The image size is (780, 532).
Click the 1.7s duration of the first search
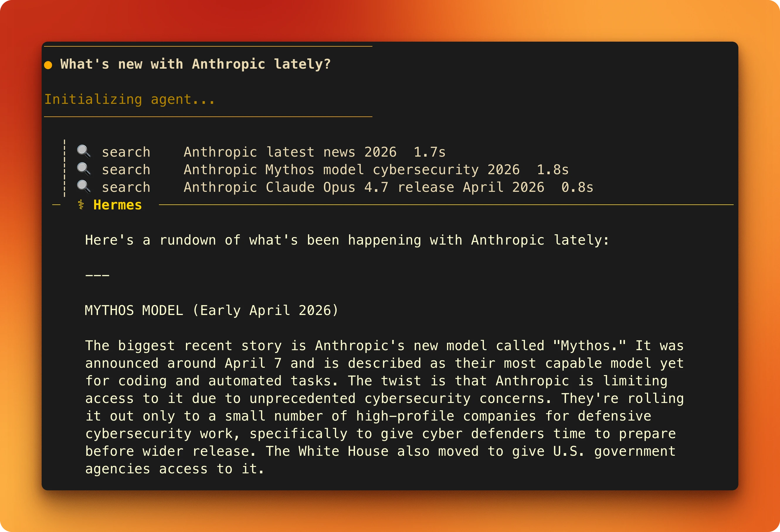[429, 152]
